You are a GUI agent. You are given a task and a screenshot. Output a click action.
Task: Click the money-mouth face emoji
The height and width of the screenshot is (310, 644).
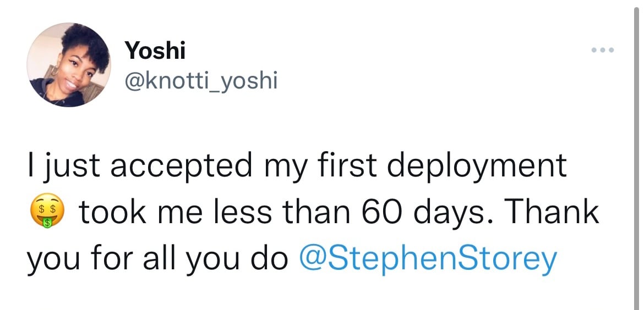pyautogui.click(x=46, y=213)
